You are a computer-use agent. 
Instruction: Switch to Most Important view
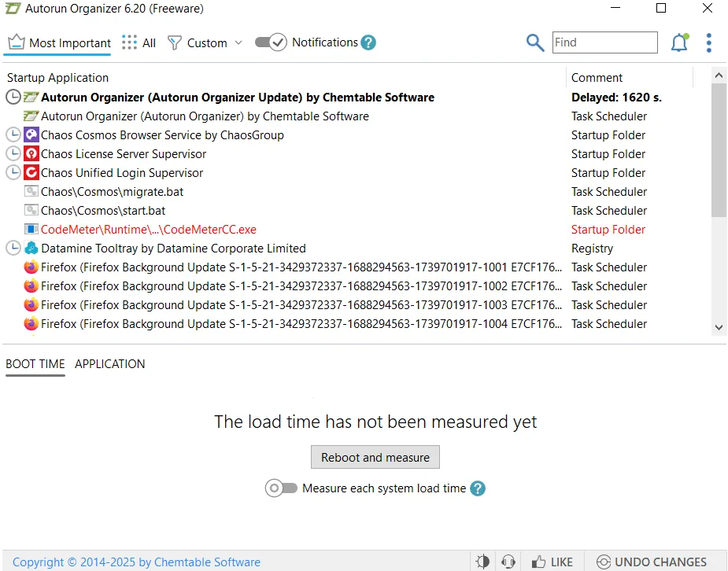pos(59,43)
